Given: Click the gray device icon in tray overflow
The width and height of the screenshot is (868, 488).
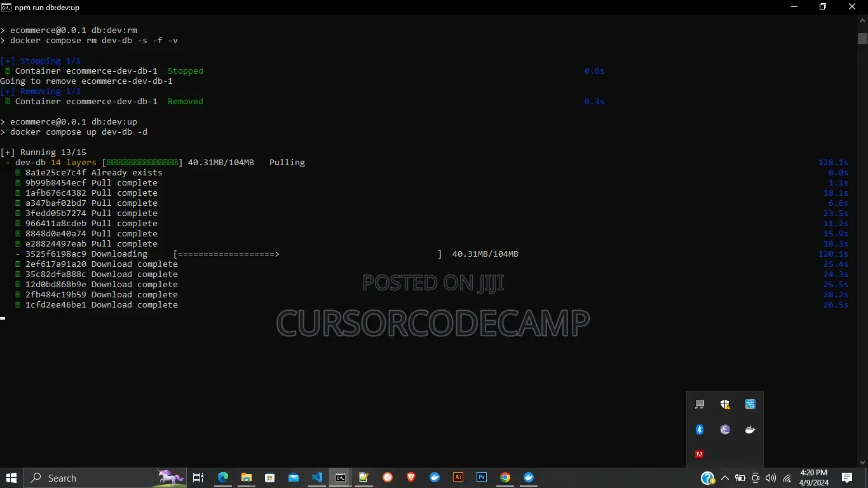Looking at the screenshot, I should tap(700, 404).
